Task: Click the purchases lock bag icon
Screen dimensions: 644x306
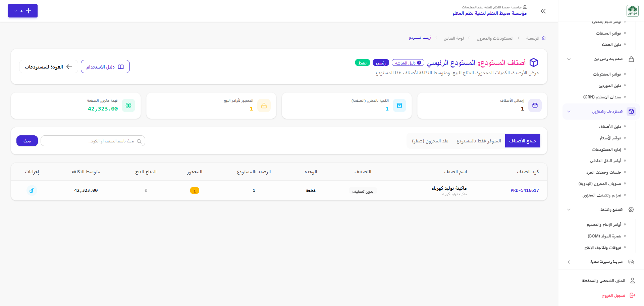Action: point(631,59)
